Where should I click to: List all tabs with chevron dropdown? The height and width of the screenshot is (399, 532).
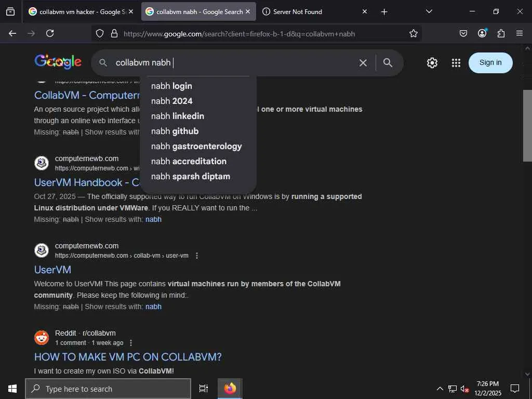coord(429,11)
